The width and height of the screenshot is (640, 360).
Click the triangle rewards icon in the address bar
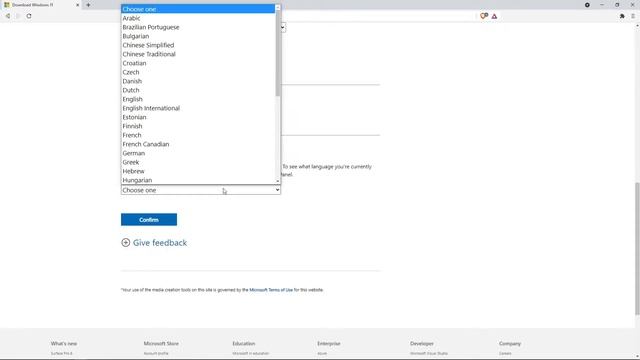494,16
